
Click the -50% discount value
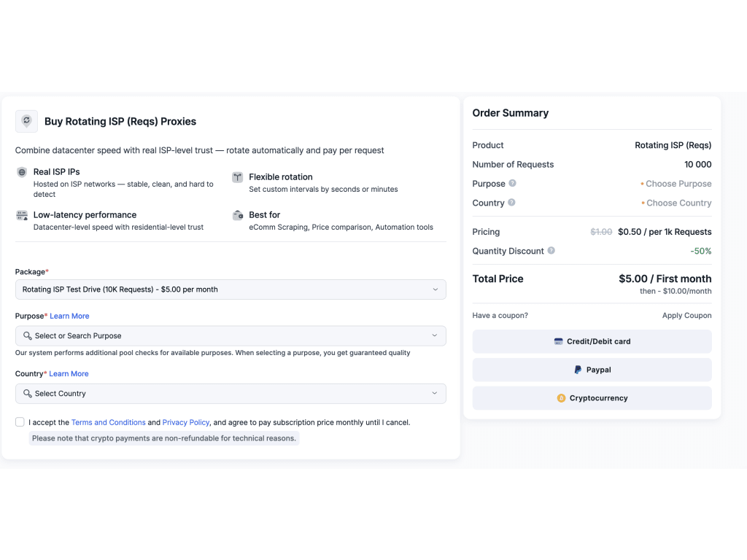click(701, 251)
